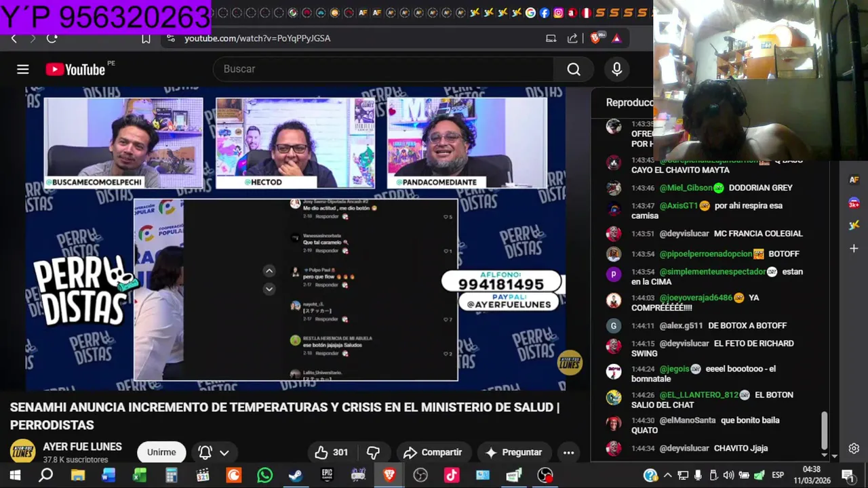The height and width of the screenshot is (488, 868).
Task: Open the AYER FUE LUNES channel name
Action: click(x=83, y=447)
